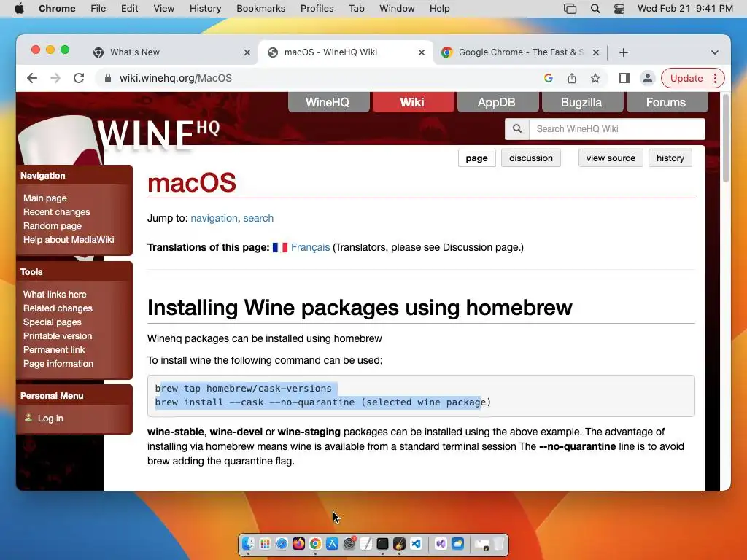Click the red Wiki site tab

point(413,102)
